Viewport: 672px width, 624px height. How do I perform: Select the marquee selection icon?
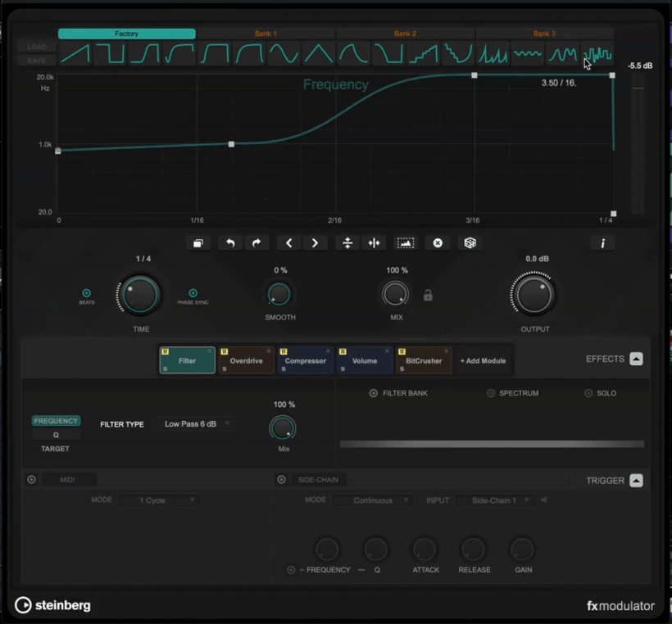coord(406,242)
